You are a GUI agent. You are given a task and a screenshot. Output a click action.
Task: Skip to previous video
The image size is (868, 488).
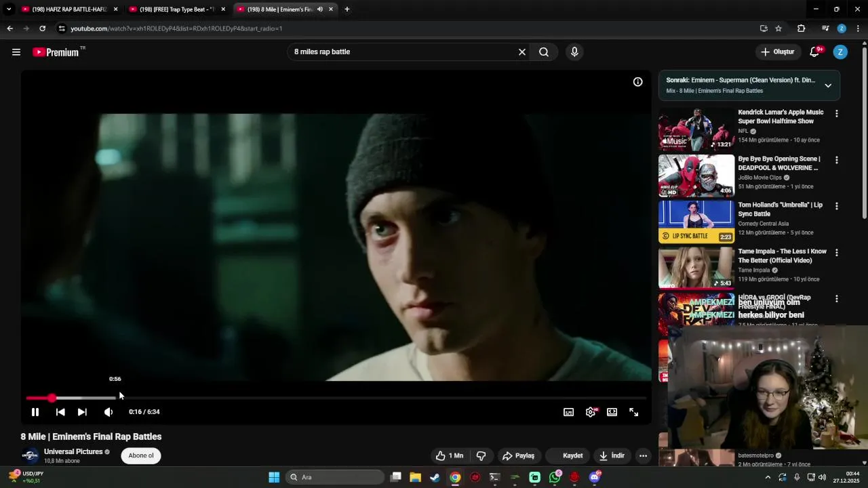pyautogui.click(x=60, y=412)
